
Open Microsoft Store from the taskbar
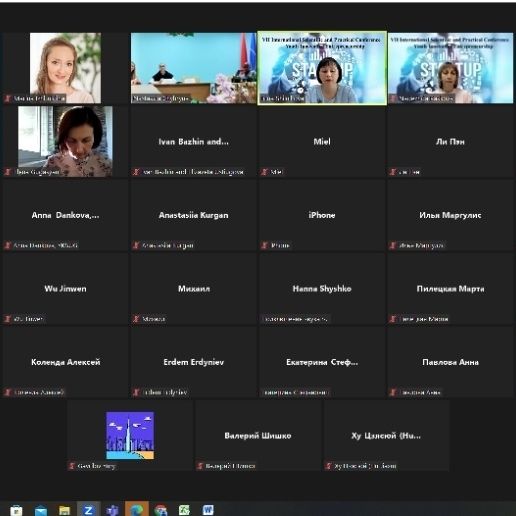(x=16, y=510)
